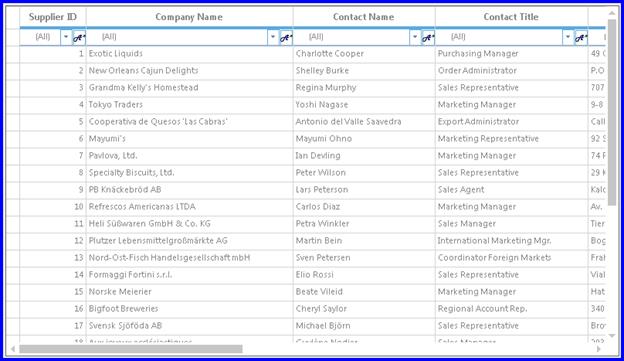Click the horizontal scrollbar thumb

[131, 349]
